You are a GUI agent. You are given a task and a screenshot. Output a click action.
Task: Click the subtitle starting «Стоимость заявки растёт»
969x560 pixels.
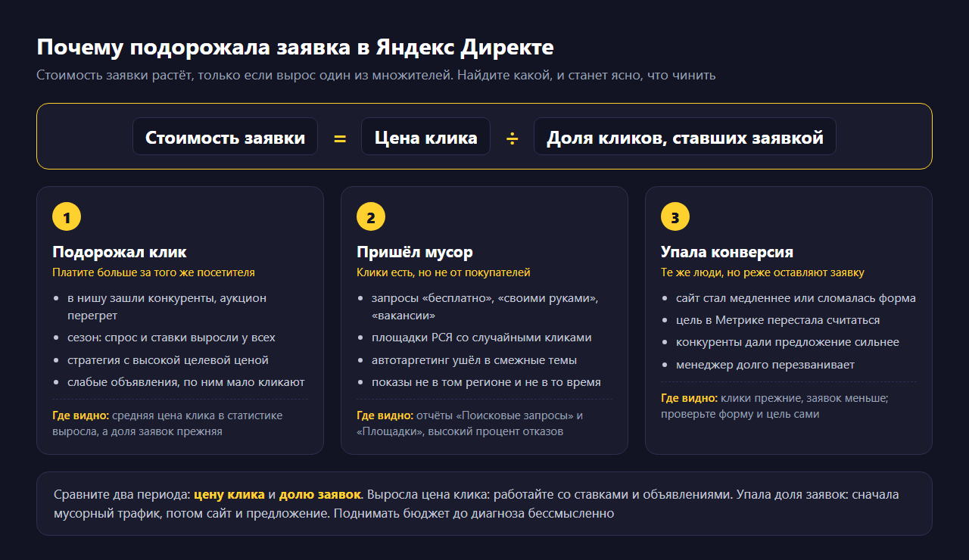[x=376, y=75]
